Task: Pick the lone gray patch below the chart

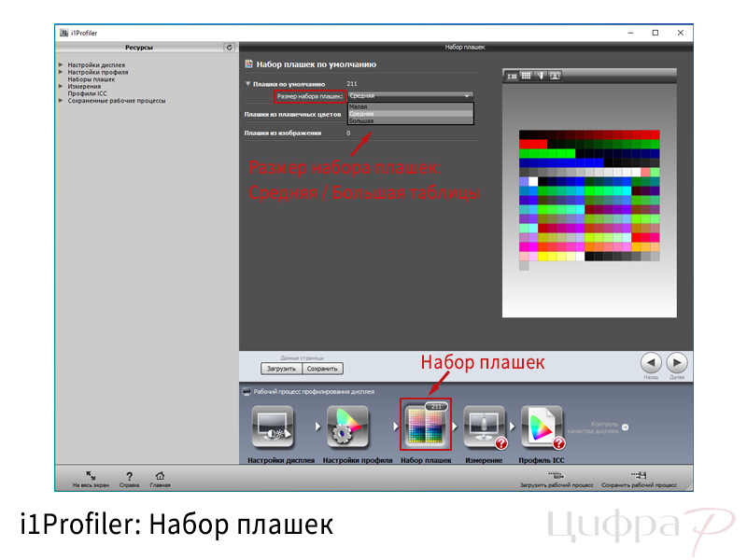Action: coord(524,266)
